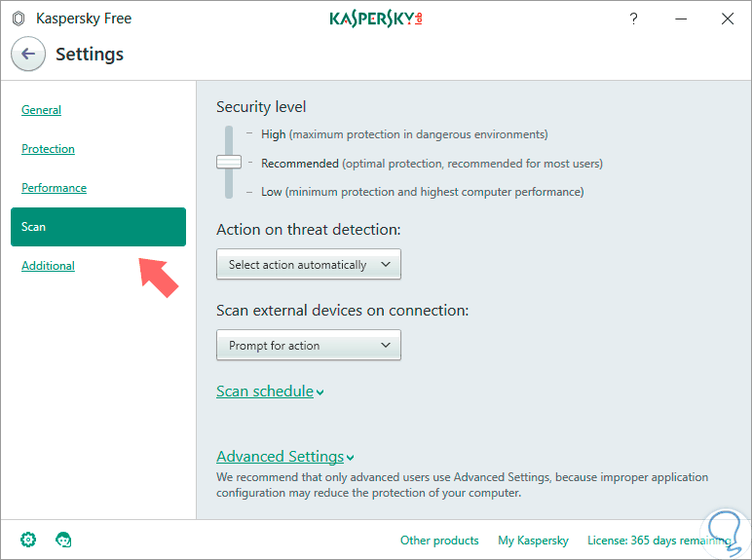Select Low security level
This screenshot has height=560, width=752.
272,192
